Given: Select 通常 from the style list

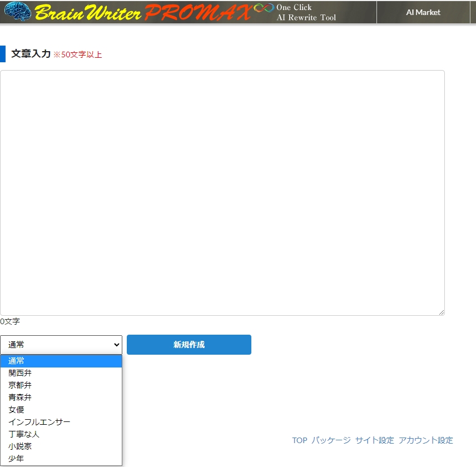Looking at the screenshot, I should tap(17, 361).
